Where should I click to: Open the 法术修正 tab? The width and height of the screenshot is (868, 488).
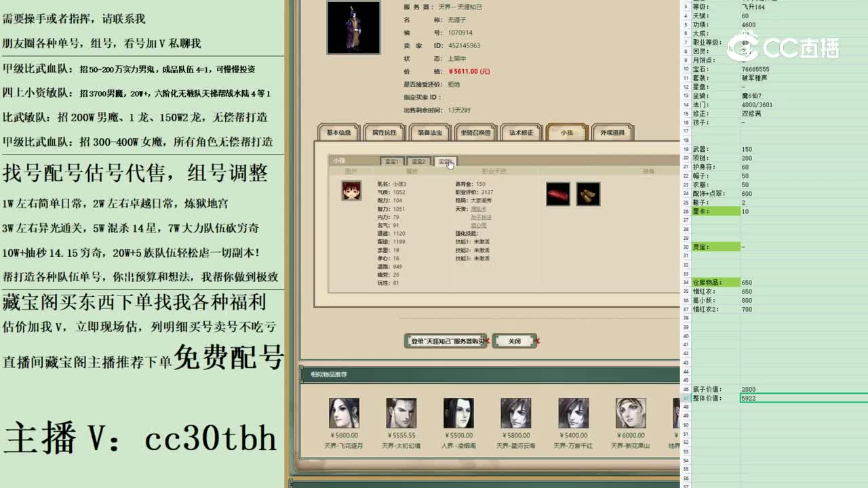coord(521,133)
